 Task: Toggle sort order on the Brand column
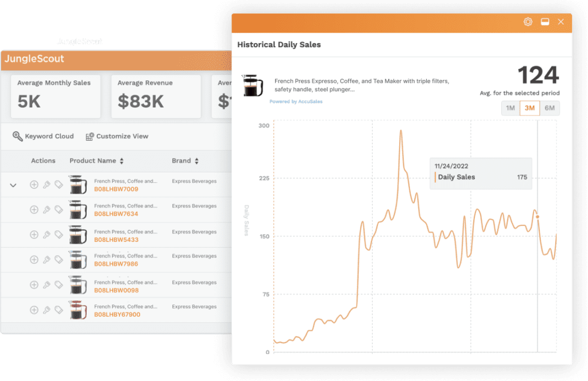tap(195, 161)
